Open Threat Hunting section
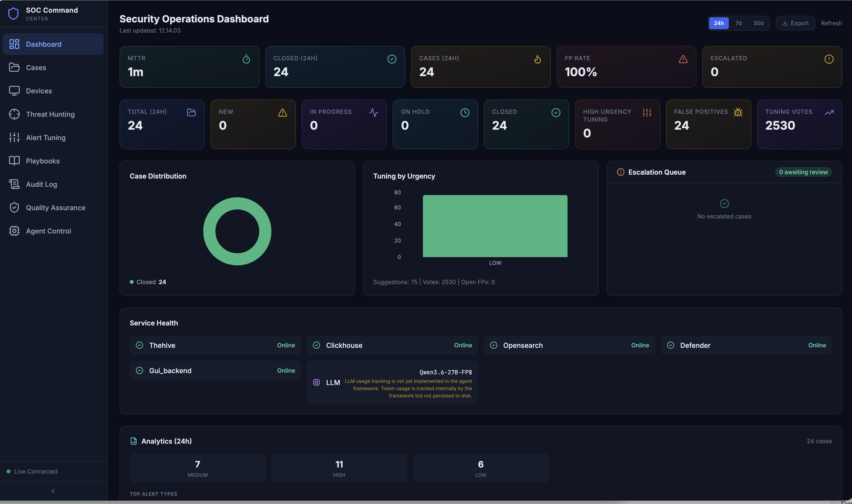Image resolution: width=852 pixels, height=504 pixels. (53, 114)
